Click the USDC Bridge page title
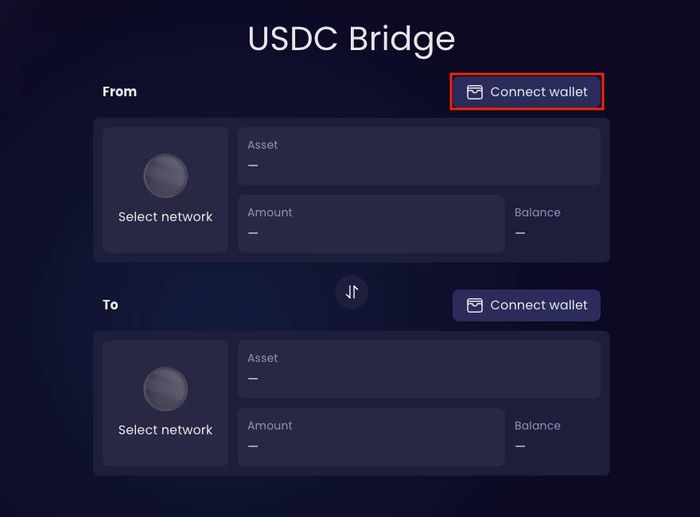 point(351,39)
